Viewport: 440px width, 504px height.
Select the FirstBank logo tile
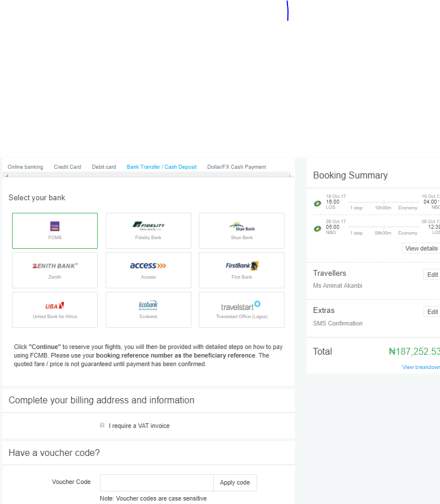[242, 270]
